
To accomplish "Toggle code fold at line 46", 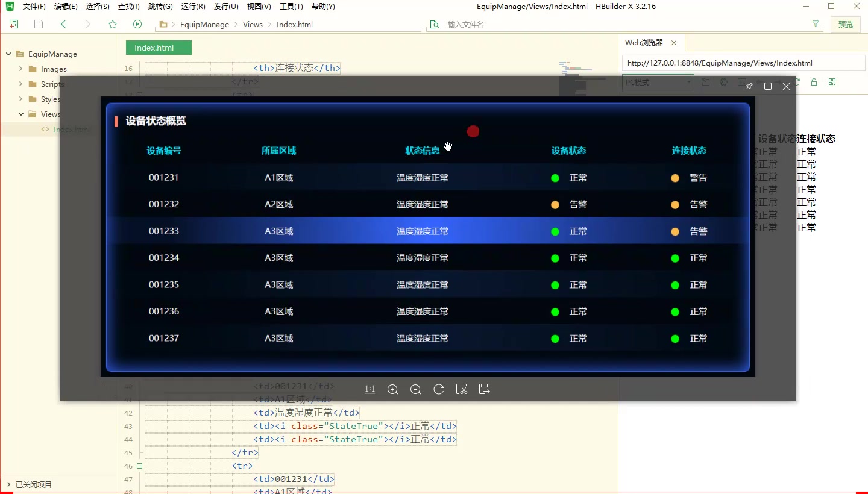I will [140, 466].
